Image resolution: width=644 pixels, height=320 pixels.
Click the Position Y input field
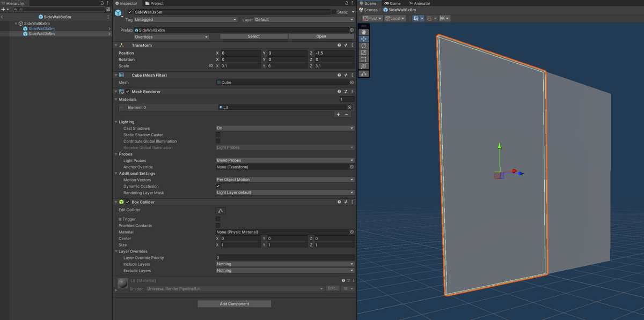[x=287, y=53]
